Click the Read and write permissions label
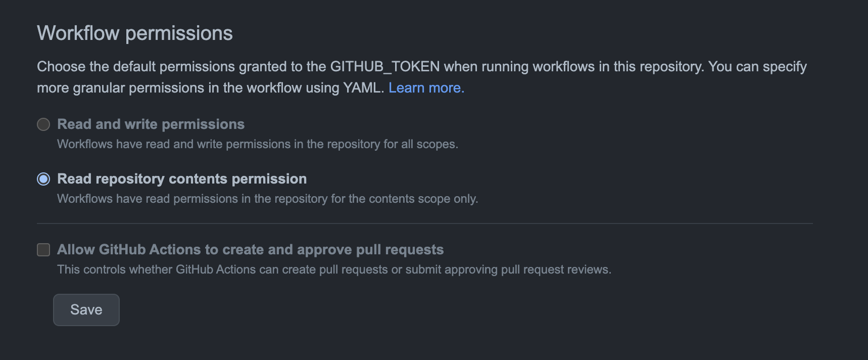Viewport: 868px width, 360px height. tap(151, 124)
